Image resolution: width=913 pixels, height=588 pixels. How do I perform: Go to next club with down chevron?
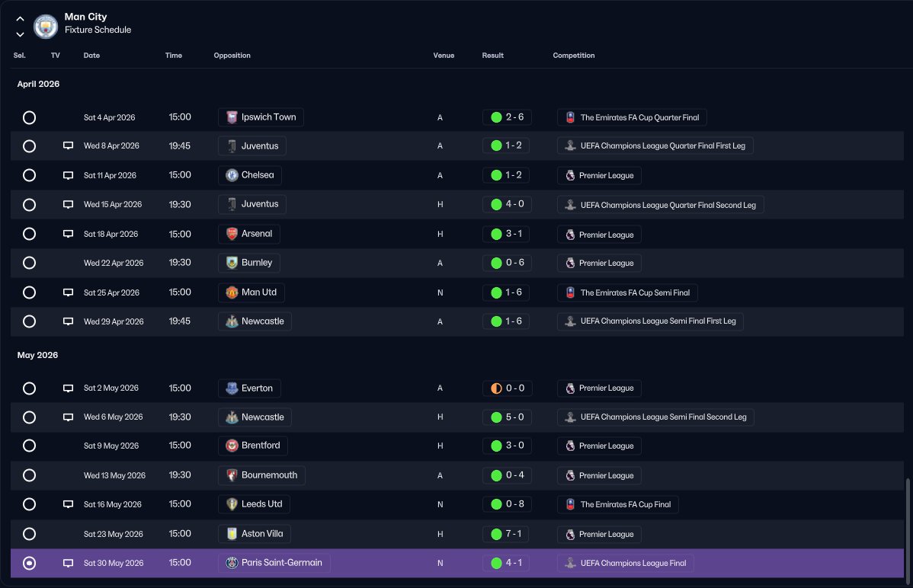click(x=20, y=34)
